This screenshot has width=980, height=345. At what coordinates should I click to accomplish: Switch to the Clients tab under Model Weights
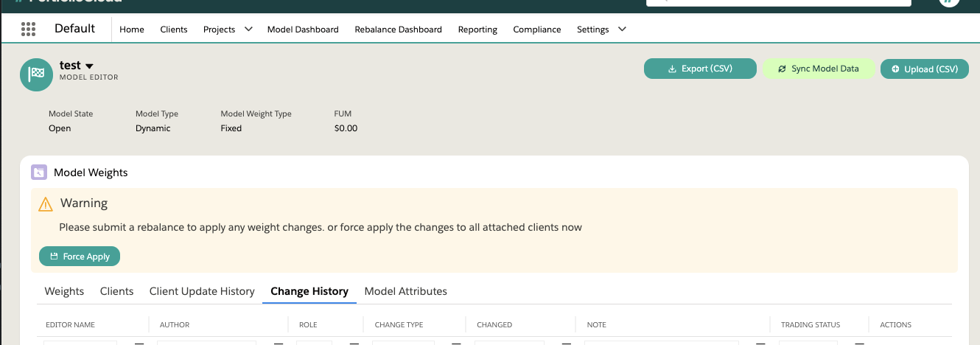click(117, 291)
